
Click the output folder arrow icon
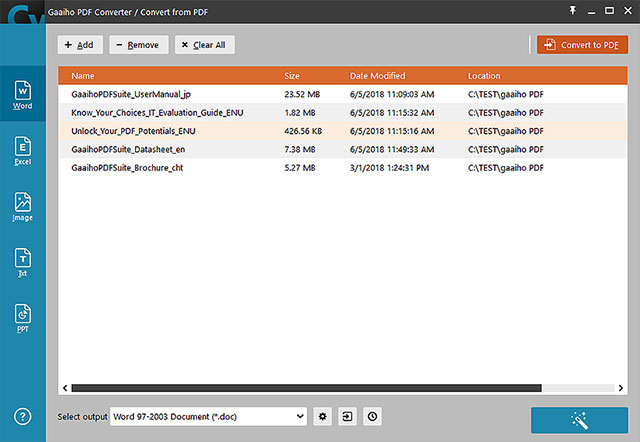point(347,416)
